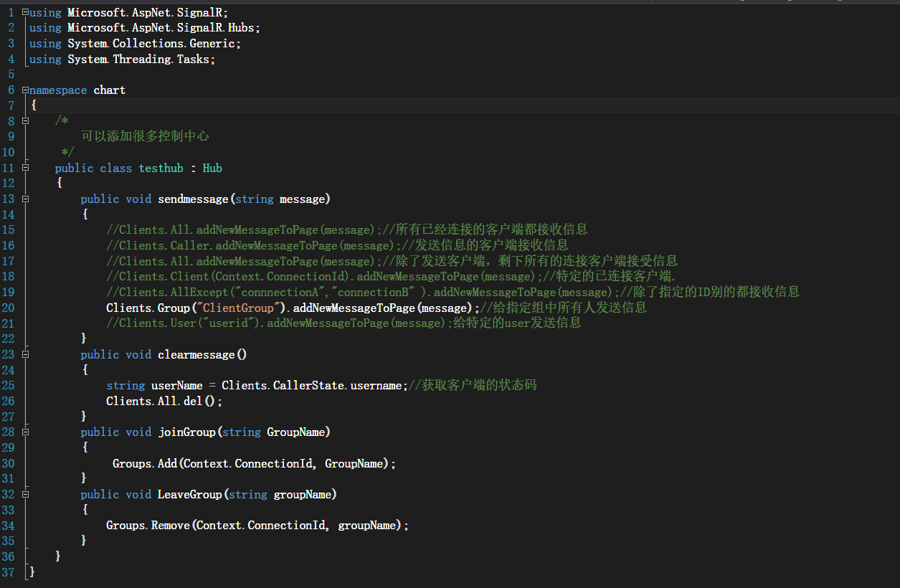Click the 'Clients.All.del()' statement
This screenshot has height=588, width=900.
(x=164, y=402)
